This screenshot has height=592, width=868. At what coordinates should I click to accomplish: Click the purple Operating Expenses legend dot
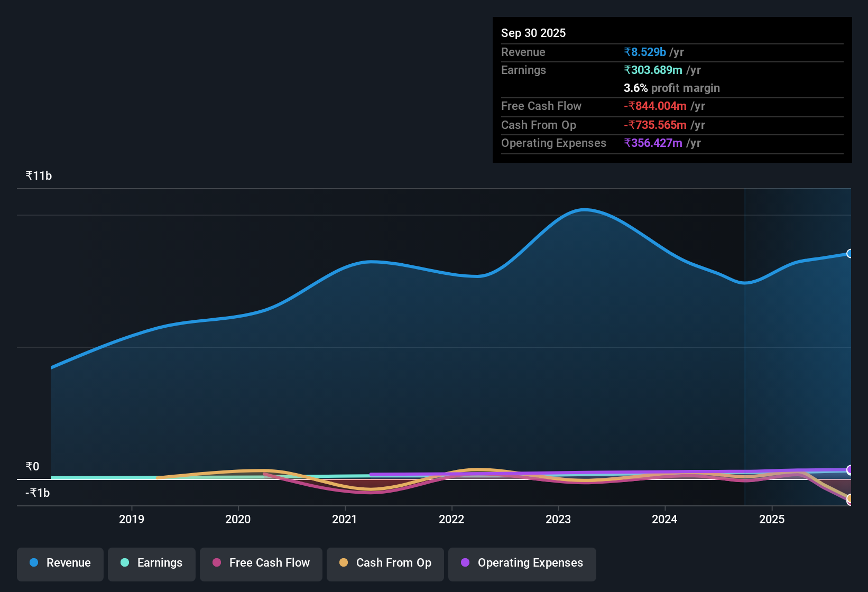(465, 563)
